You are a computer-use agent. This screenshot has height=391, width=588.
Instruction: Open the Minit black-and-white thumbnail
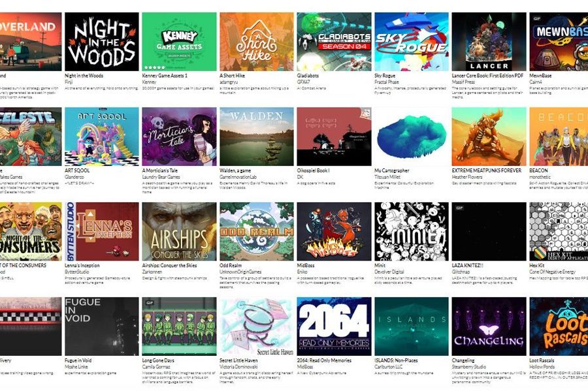pos(412,232)
